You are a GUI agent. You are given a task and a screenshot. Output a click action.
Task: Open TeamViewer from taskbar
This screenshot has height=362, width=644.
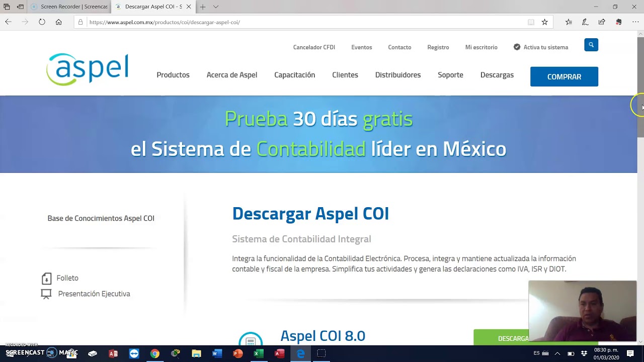[x=134, y=353]
